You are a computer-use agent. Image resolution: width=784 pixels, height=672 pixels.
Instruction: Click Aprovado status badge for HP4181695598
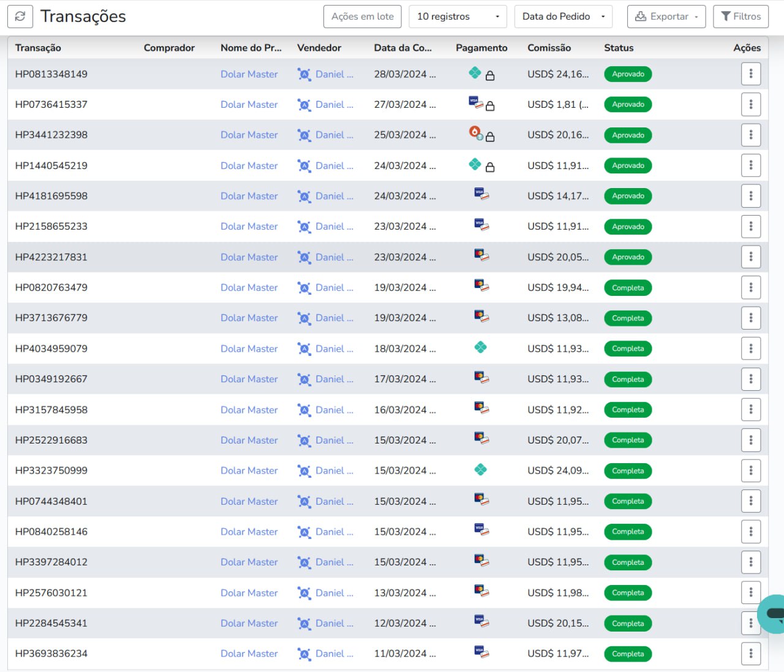coord(628,196)
